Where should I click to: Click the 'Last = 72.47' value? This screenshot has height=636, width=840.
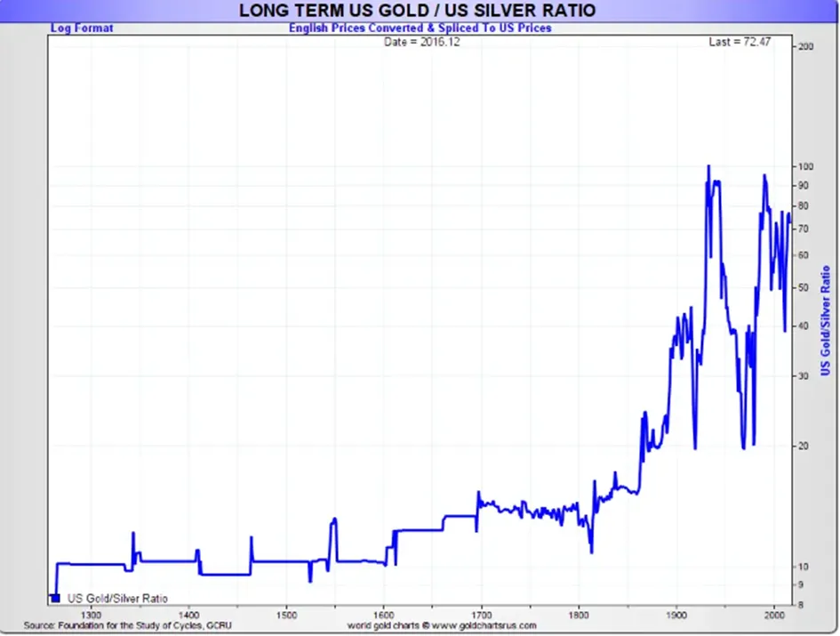pos(740,42)
